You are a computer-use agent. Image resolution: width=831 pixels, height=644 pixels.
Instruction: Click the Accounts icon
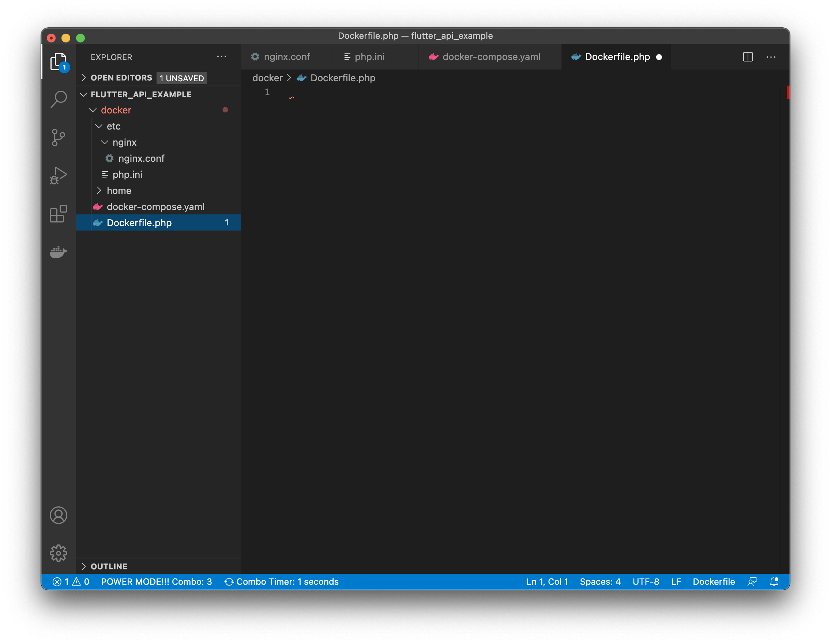pyautogui.click(x=58, y=515)
